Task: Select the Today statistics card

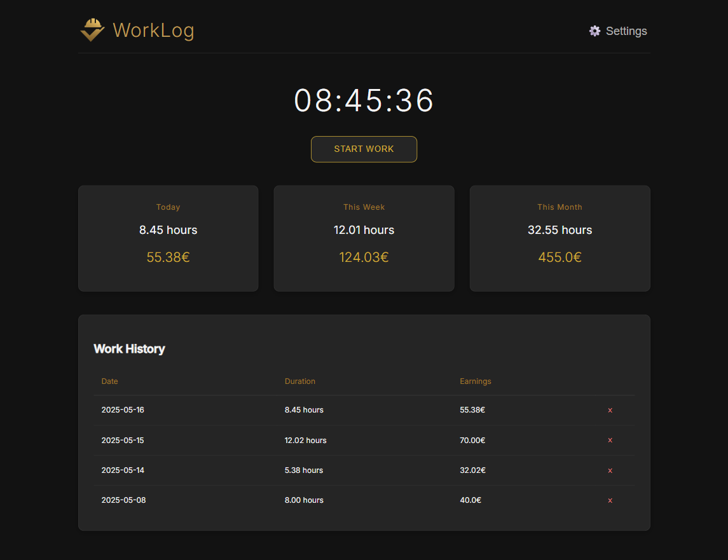Action: pos(168,238)
